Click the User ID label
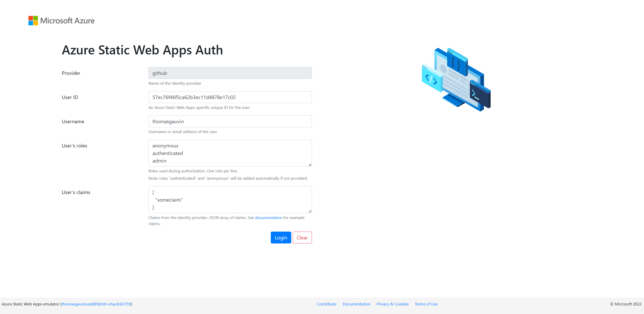644x314 pixels. click(70, 97)
